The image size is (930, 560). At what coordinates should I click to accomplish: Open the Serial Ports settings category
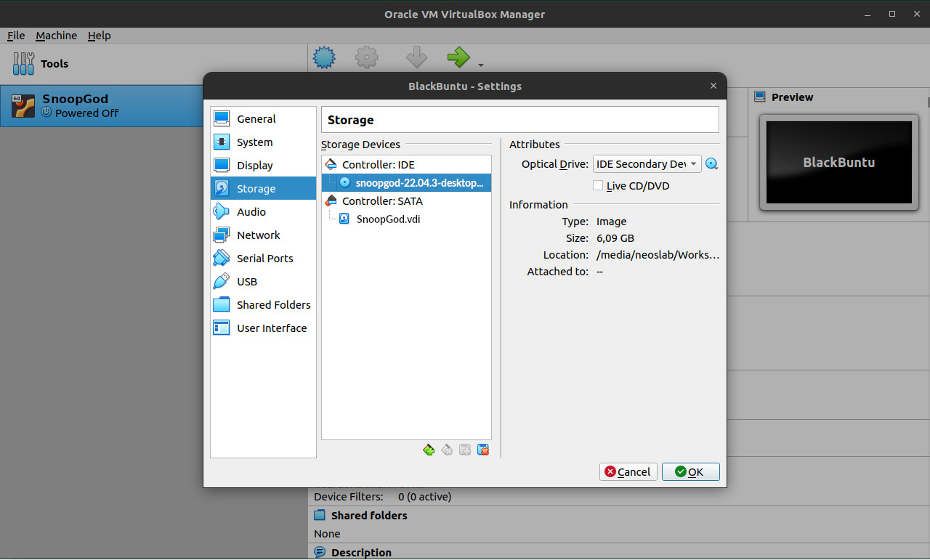263,259
